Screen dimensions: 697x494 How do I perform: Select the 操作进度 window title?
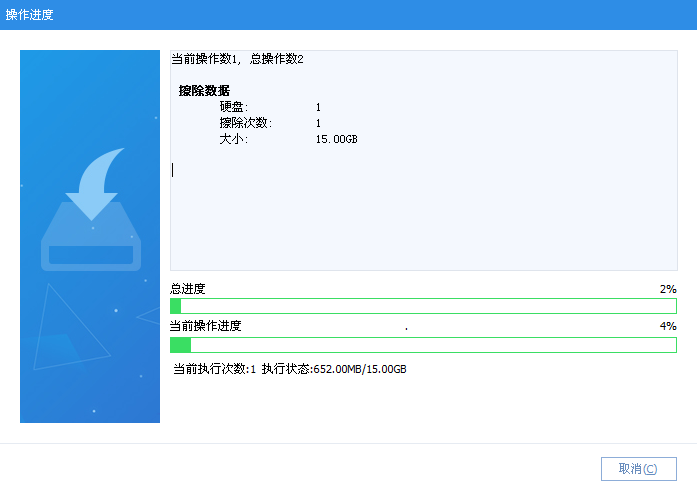click(x=29, y=15)
